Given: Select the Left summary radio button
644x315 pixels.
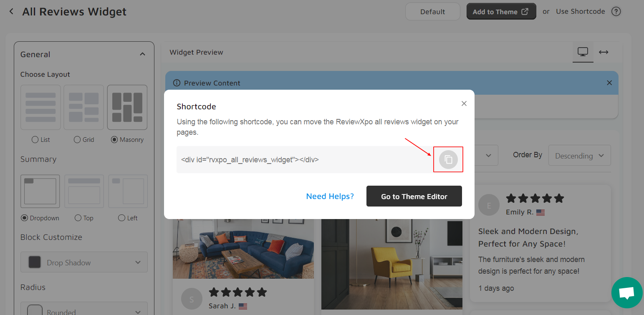Looking at the screenshot, I should pos(121,218).
